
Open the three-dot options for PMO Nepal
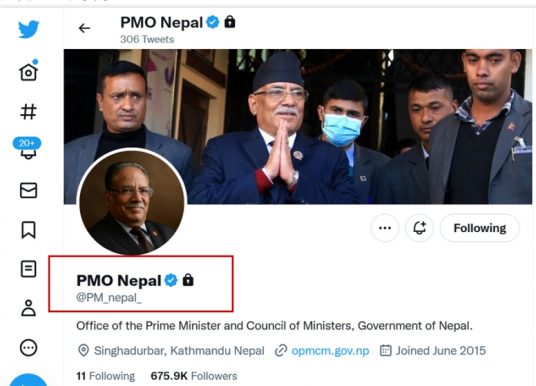click(385, 228)
